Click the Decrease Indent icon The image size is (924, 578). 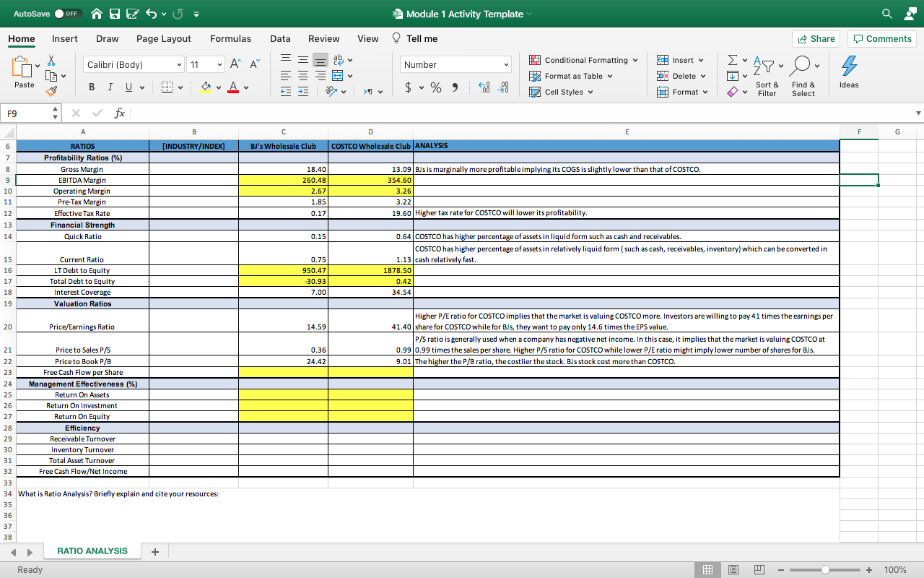tap(286, 92)
